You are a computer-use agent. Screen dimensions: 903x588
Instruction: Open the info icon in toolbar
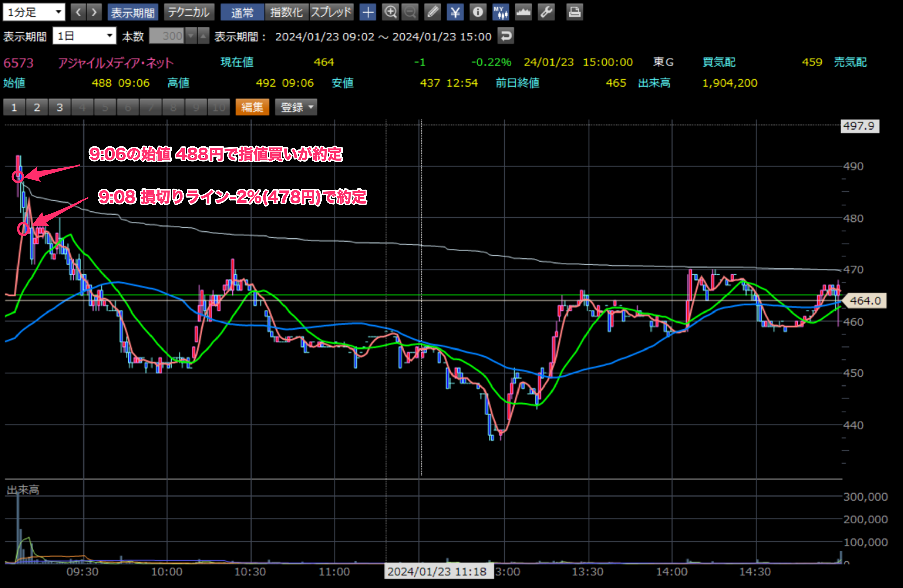pos(478,12)
